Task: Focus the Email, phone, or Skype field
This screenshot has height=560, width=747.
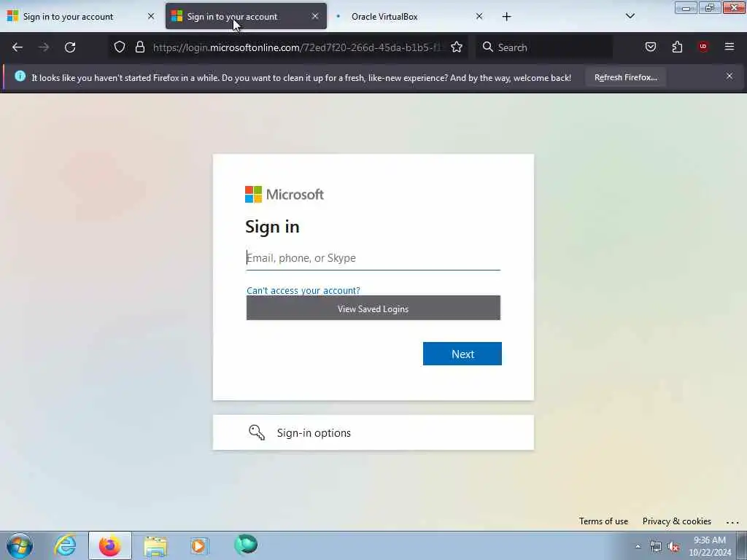Action: tap(373, 258)
